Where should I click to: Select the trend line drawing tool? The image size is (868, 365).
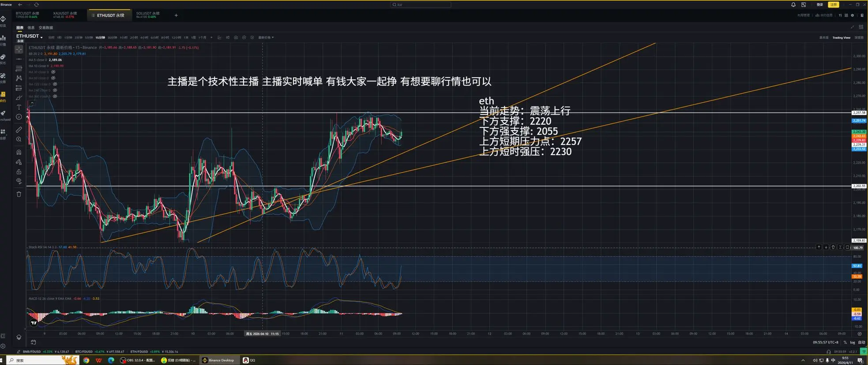coord(19,59)
